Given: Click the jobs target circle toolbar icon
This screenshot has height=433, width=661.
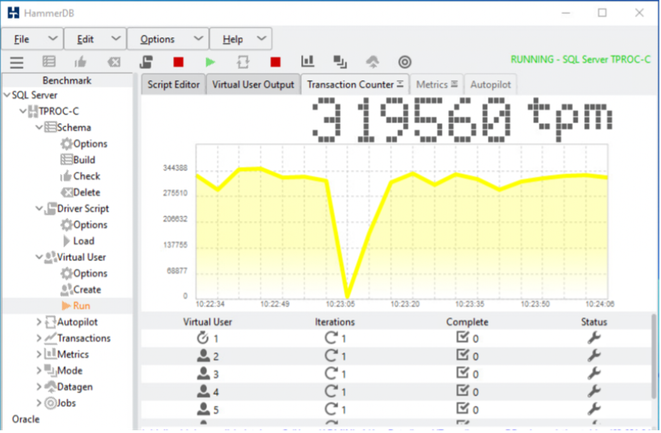Looking at the screenshot, I should point(405,62).
